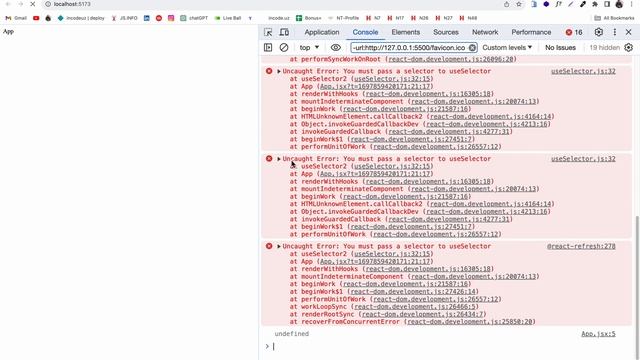Open the N48 bookmark
Viewport: 640px width, 360px height.
point(468,18)
